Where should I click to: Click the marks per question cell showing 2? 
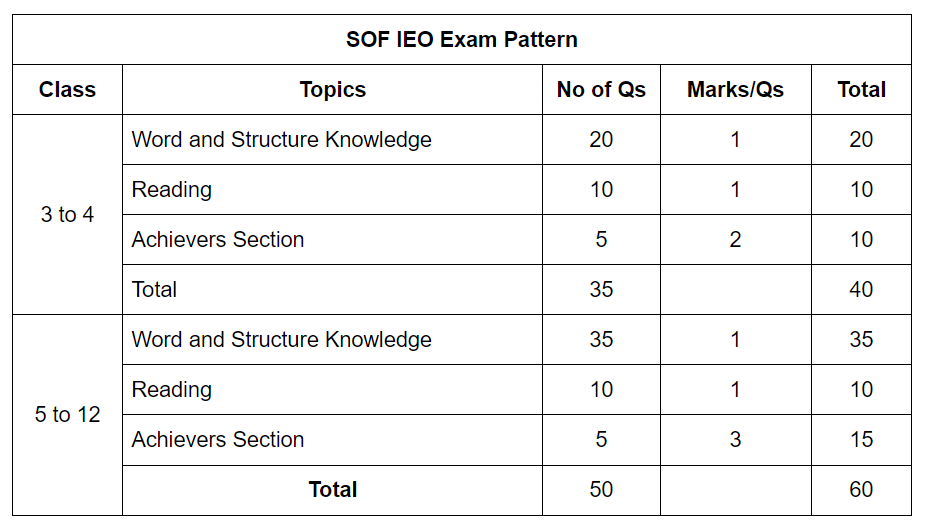tap(735, 240)
